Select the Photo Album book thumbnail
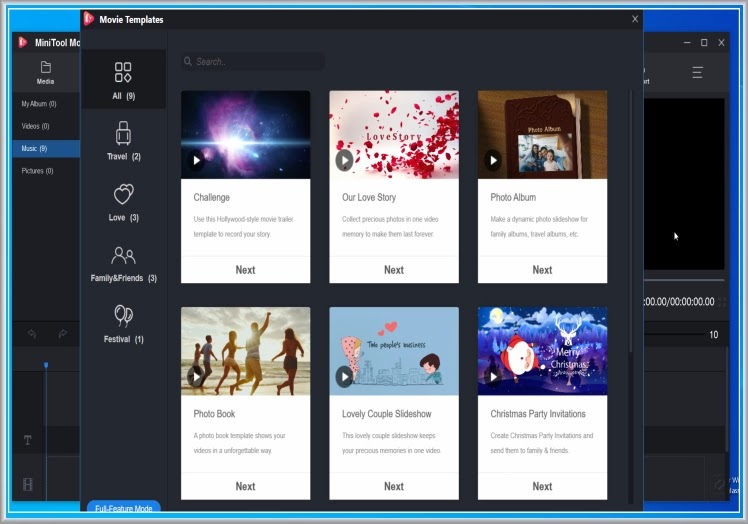This screenshot has width=748, height=524. coord(542,135)
